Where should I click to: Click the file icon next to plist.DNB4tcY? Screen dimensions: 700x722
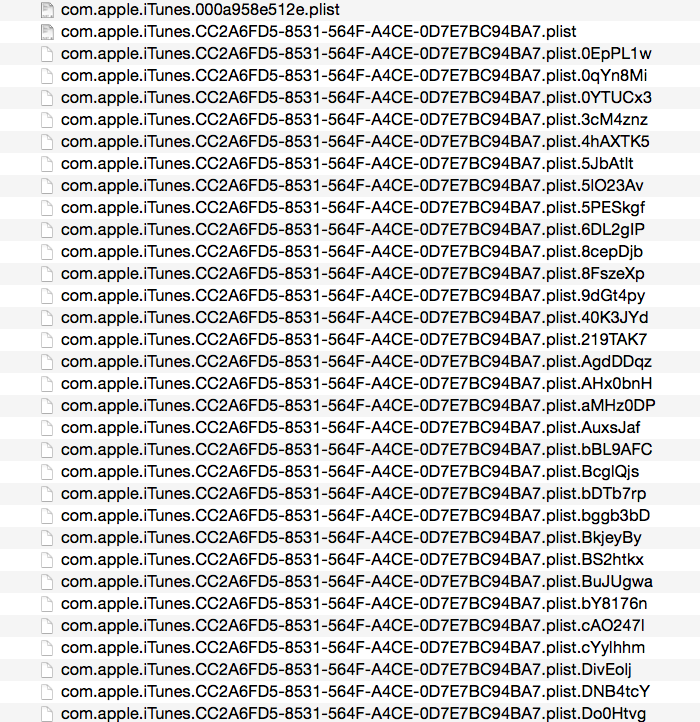pyautogui.click(x=47, y=692)
